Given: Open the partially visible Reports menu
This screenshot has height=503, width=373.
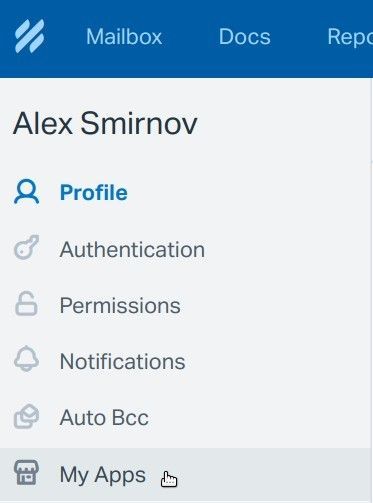Looking at the screenshot, I should tap(350, 36).
